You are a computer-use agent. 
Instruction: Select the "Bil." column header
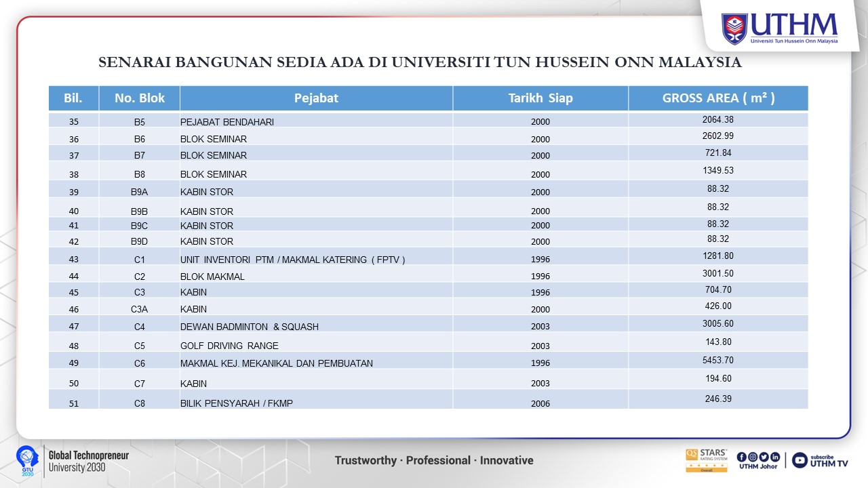(x=73, y=98)
